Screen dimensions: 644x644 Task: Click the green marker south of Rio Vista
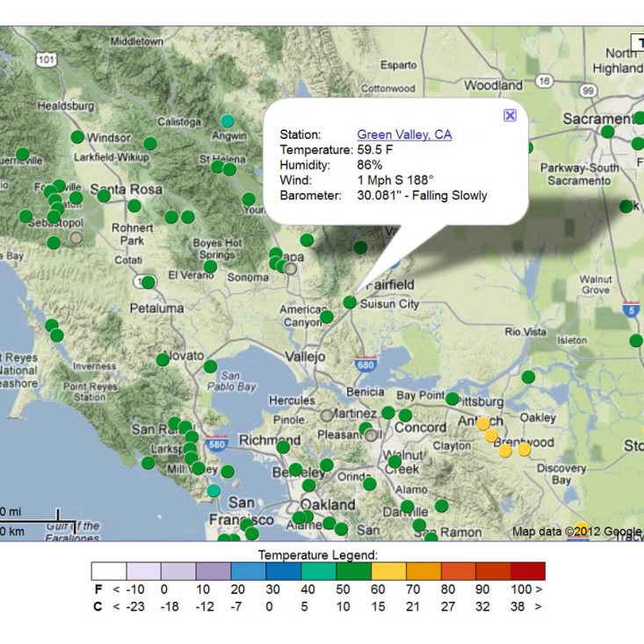tap(528, 377)
